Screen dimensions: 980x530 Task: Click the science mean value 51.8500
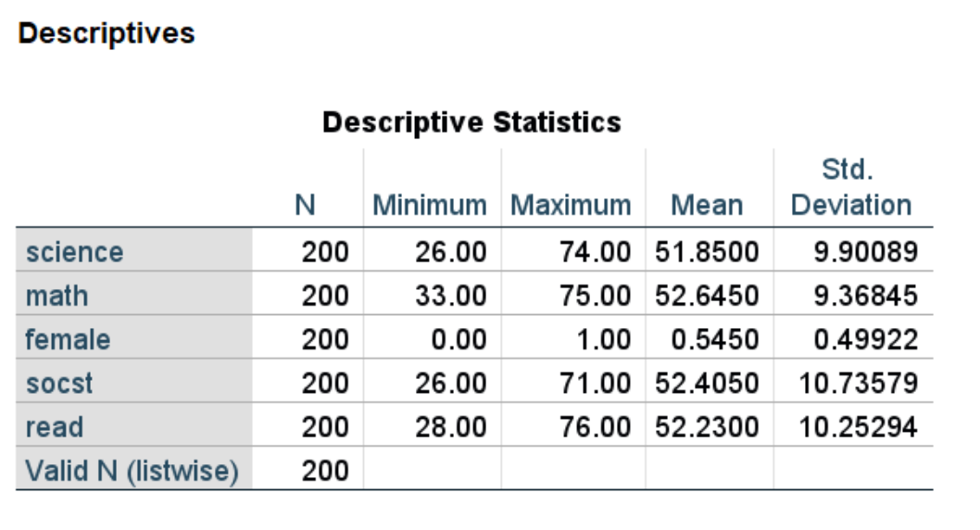(x=707, y=251)
